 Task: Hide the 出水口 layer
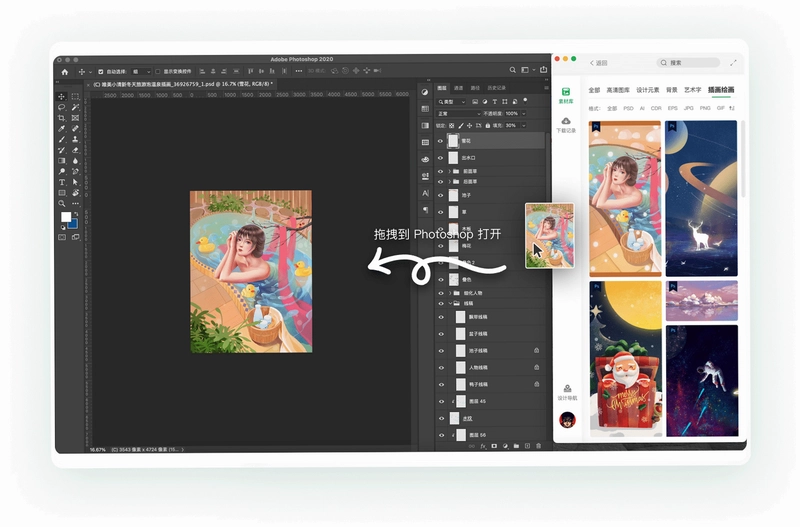coord(441,158)
